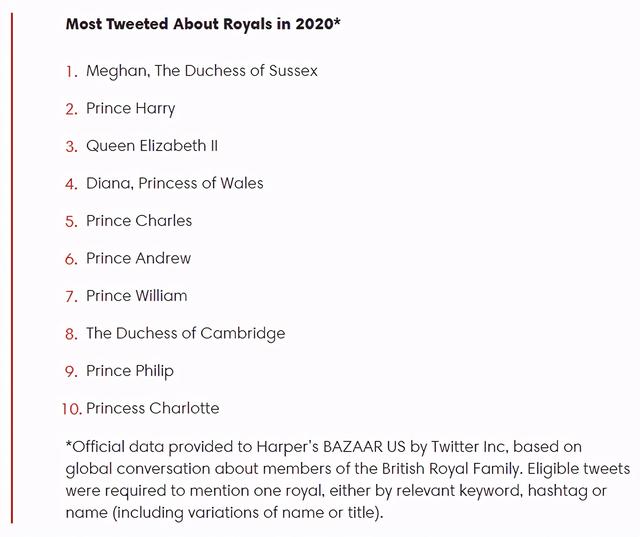This screenshot has height=537, width=640.
Task: Click the heading Most Tweeted About Royals in 2020
Action: point(203,24)
